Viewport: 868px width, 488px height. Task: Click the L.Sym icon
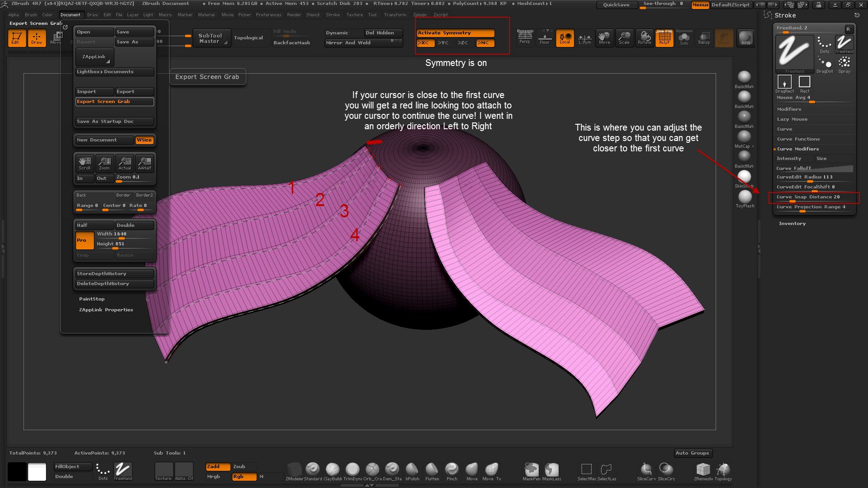point(585,38)
